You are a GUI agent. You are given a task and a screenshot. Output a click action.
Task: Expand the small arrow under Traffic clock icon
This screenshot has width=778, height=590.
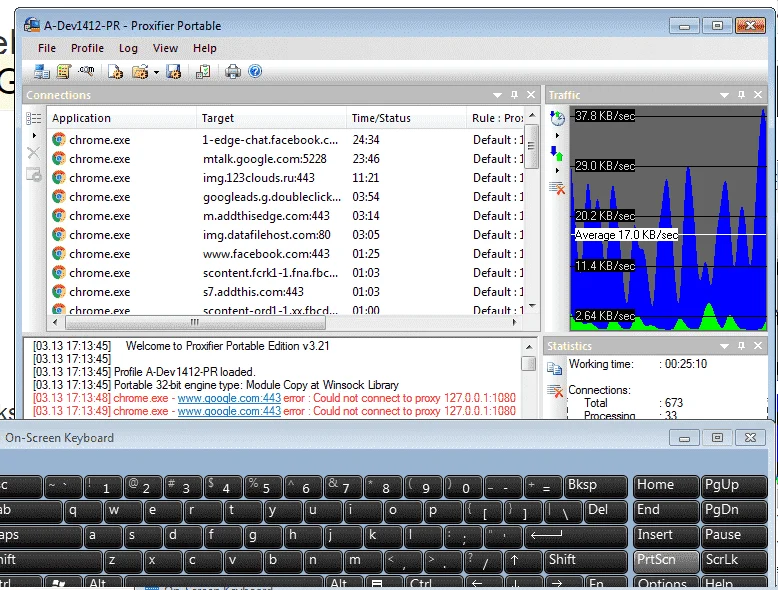[x=557, y=135]
